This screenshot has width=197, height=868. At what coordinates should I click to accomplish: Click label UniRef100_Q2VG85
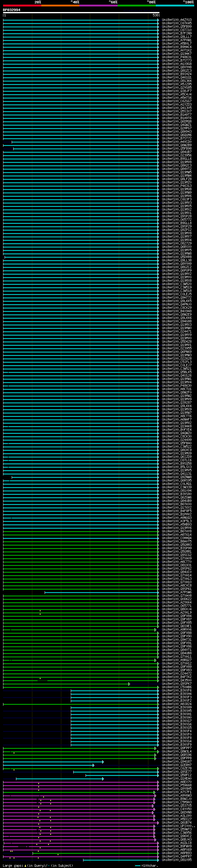(177, 88)
